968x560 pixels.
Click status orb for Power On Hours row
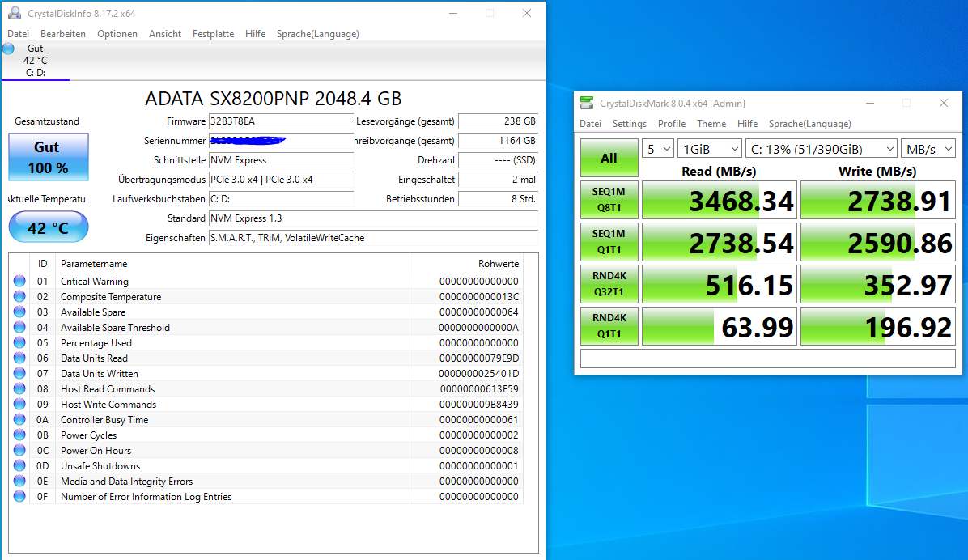pos(19,450)
